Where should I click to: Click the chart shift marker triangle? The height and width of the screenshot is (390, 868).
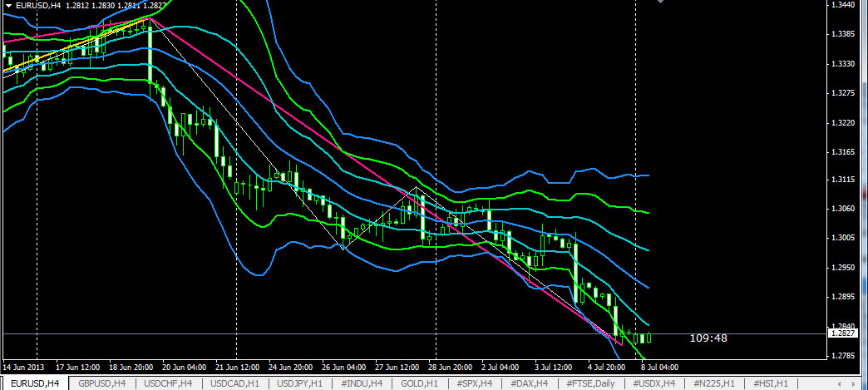660,2
